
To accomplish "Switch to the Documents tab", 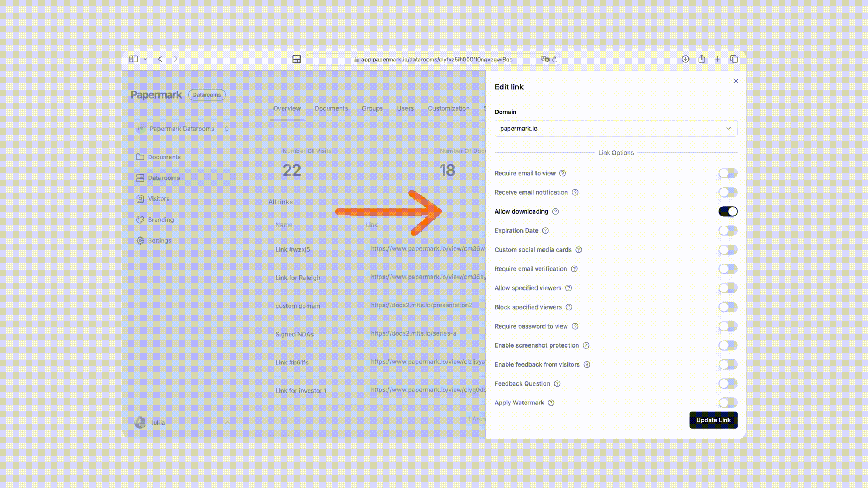I will [x=331, y=108].
